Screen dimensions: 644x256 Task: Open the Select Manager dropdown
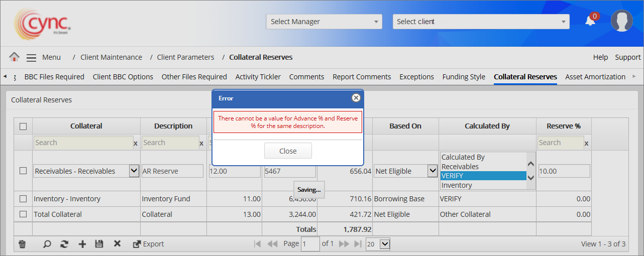324,22
